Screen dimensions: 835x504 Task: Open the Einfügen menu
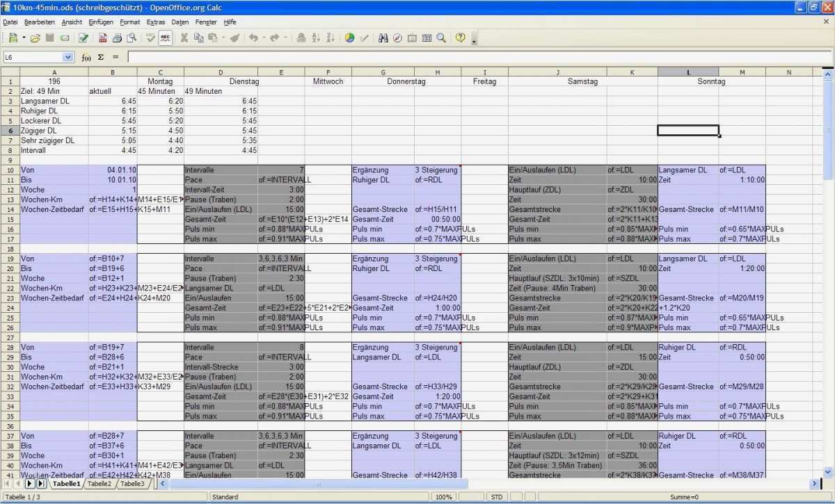pyautogui.click(x=101, y=22)
